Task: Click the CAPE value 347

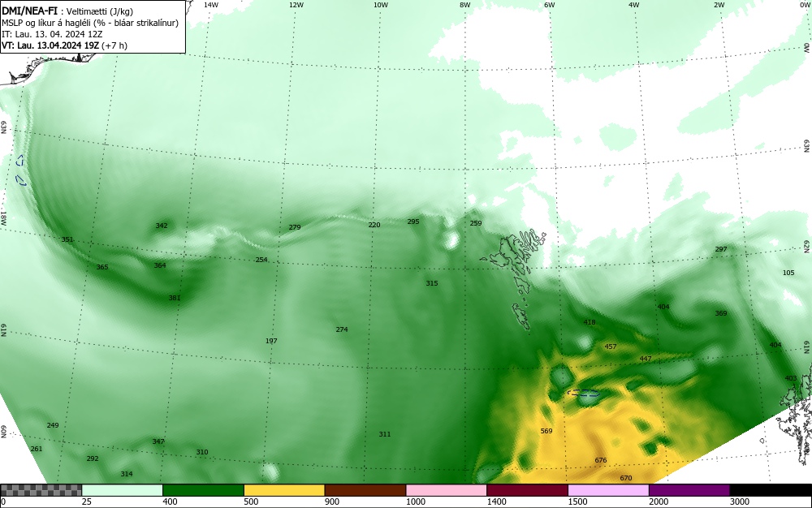Action: click(158, 441)
